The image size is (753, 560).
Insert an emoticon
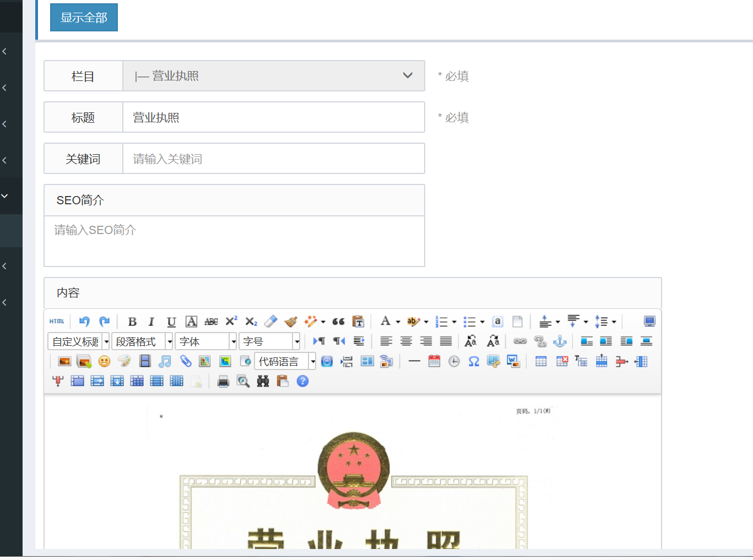[104, 361]
